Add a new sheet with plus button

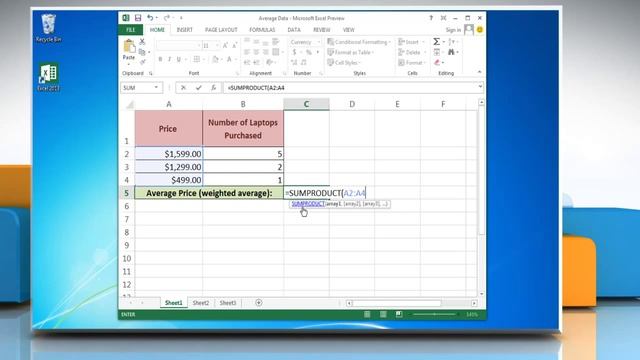click(x=259, y=303)
